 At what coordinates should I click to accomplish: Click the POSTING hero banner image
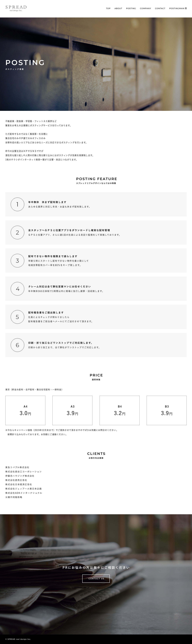tap(96, 64)
